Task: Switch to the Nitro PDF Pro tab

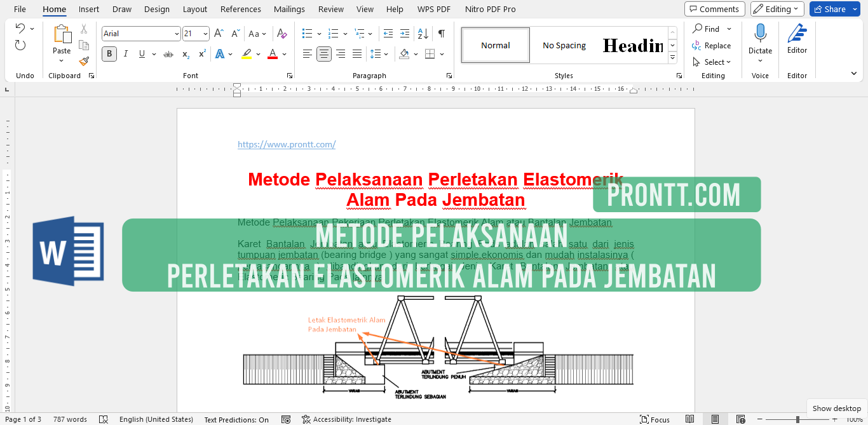Action: 491,9
